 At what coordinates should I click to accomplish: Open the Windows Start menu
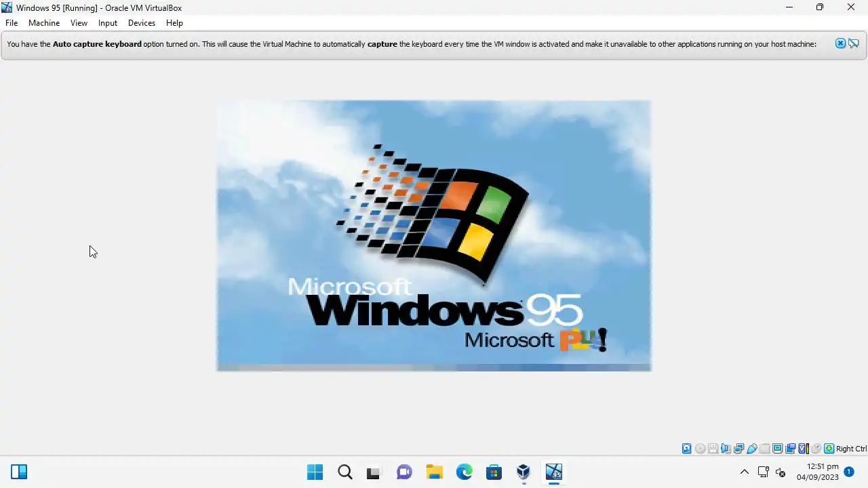(315, 472)
